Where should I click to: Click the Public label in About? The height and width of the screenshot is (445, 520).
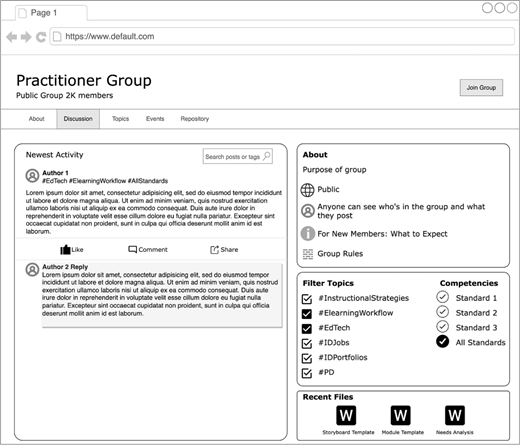click(328, 189)
